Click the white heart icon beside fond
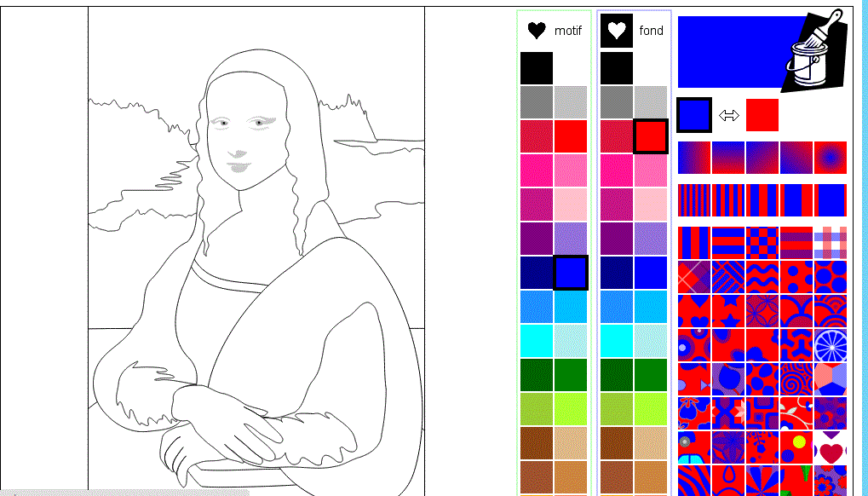The height and width of the screenshot is (496, 868). pyautogui.click(x=616, y=31)
